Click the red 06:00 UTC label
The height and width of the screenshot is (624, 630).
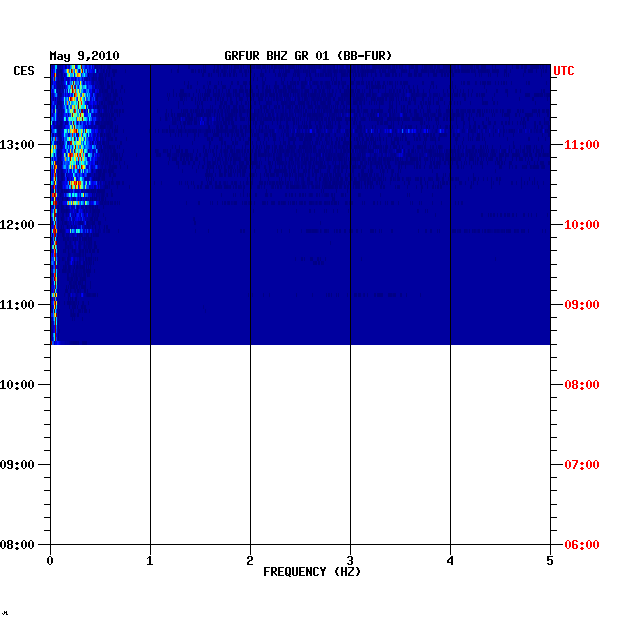tap(582, 544)
